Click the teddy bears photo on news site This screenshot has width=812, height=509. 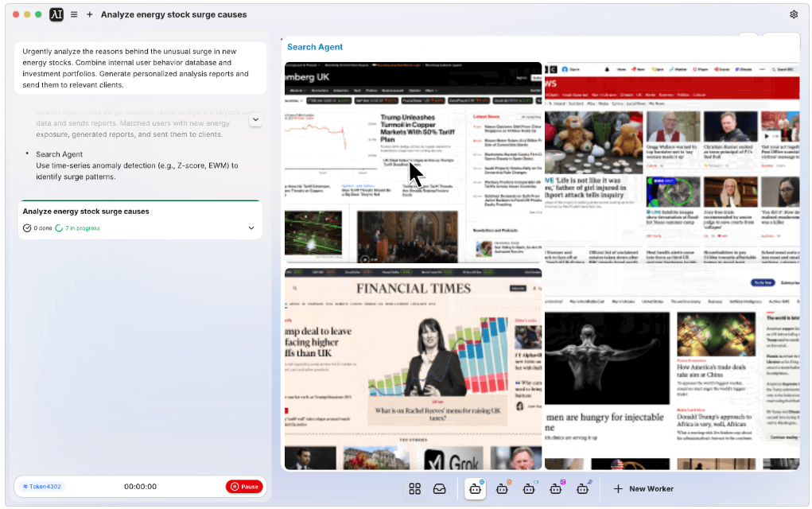click(x=593, y=142)
